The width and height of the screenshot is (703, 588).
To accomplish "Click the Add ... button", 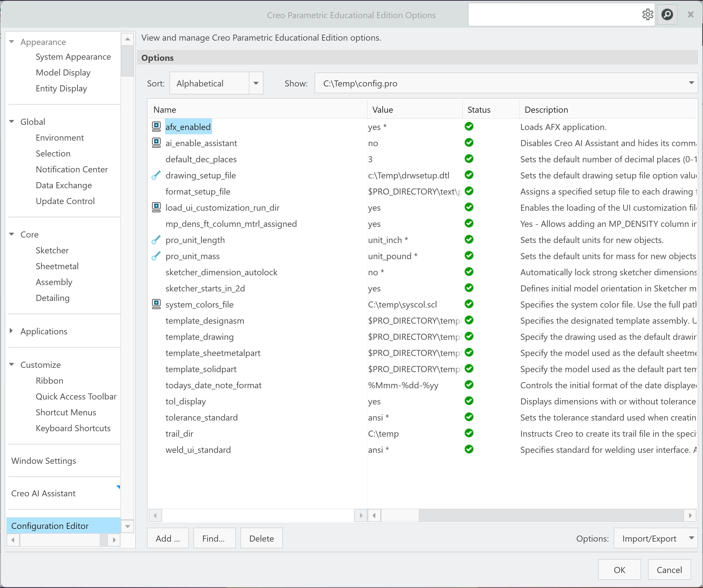I will coord(168,538).
